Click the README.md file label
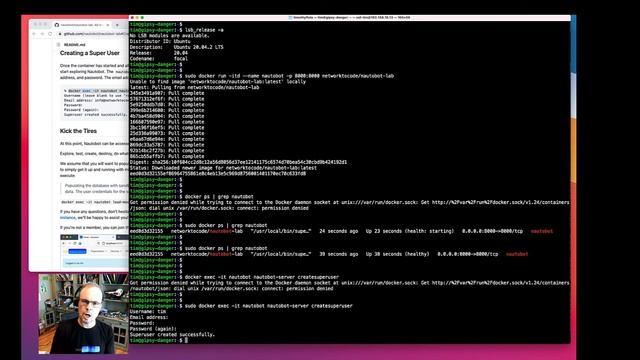This screenshot has height=360, width=640. [x=75, y=44]
